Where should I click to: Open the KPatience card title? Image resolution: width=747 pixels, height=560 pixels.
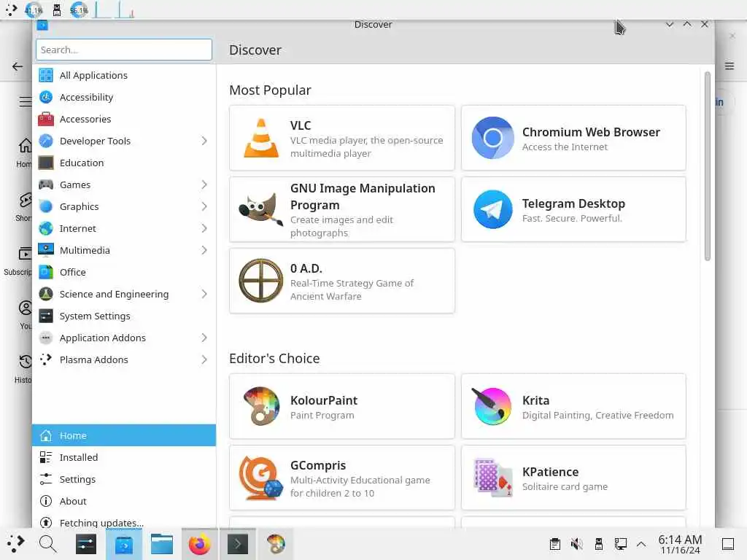[550, 472]
